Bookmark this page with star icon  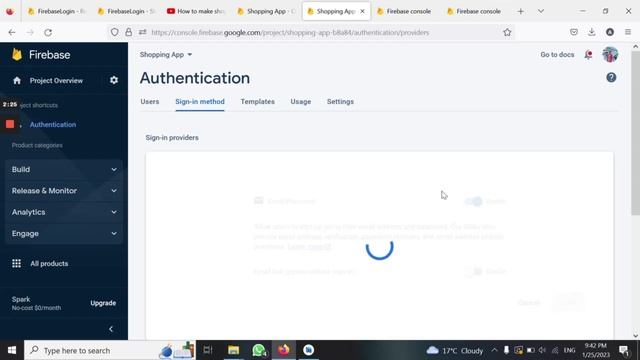507,32
